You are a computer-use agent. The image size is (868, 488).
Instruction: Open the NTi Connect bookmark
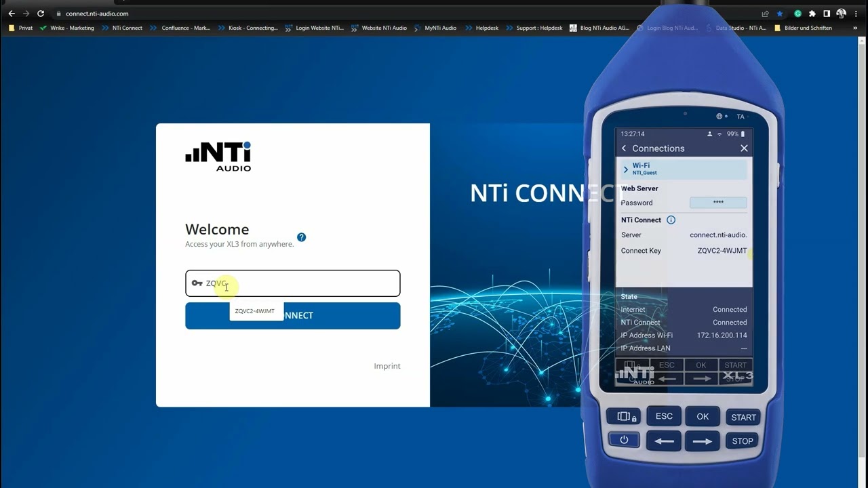(122, 28)
